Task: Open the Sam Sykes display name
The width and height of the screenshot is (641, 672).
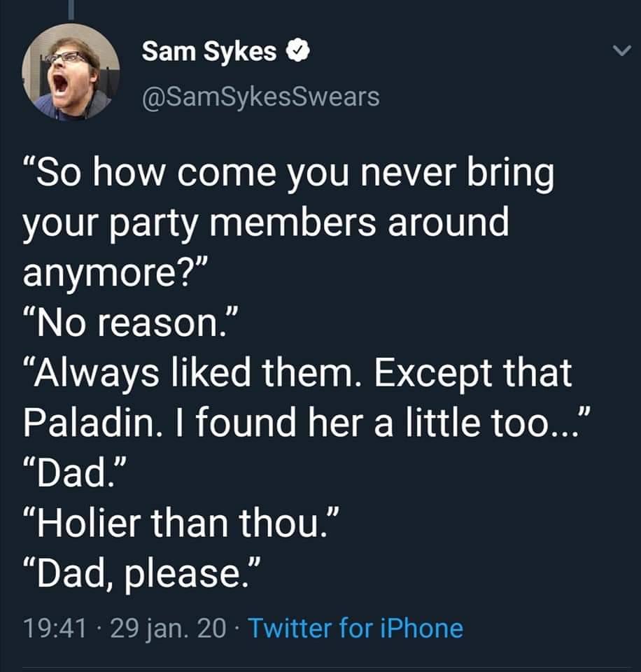Action: pyautogui.click(x=209, y=51)
